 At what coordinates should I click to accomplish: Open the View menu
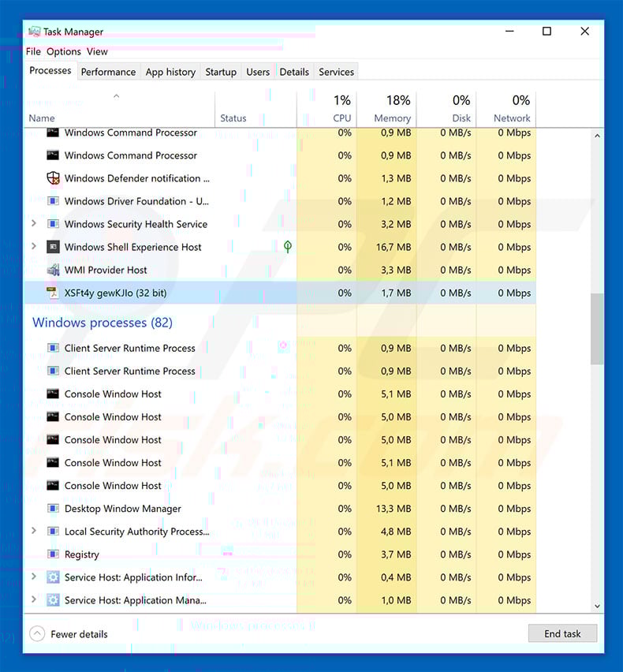click(97, 51)
